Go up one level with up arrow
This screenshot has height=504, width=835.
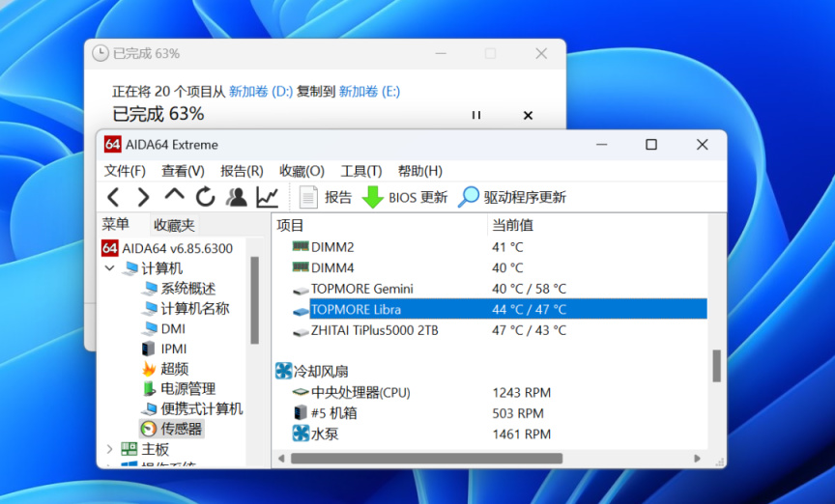174,195
